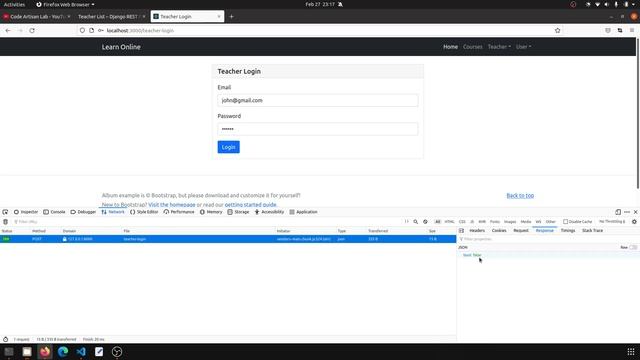640x360 pixels.
Task: Reload the current page
Action: (32, 31)
